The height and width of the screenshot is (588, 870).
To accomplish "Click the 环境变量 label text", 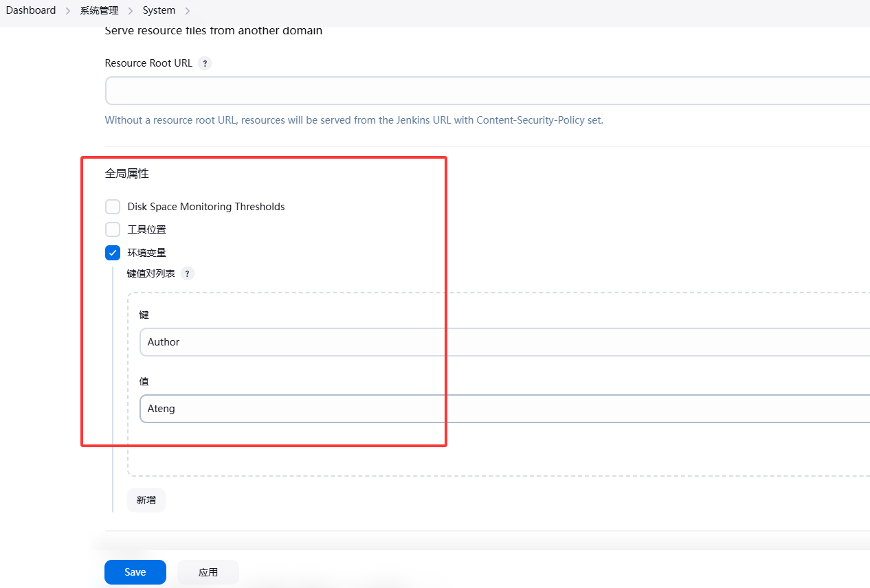I will pos(147,253).
